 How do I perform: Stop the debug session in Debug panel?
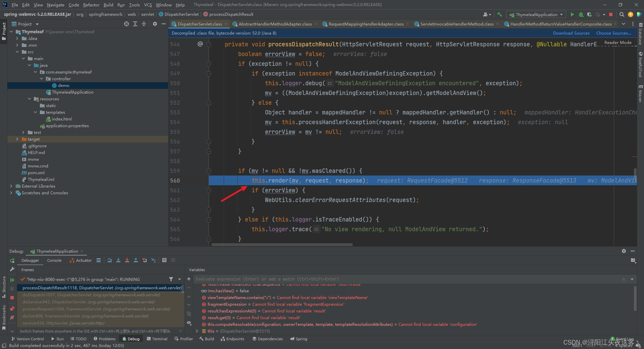(x=12, y=298)
